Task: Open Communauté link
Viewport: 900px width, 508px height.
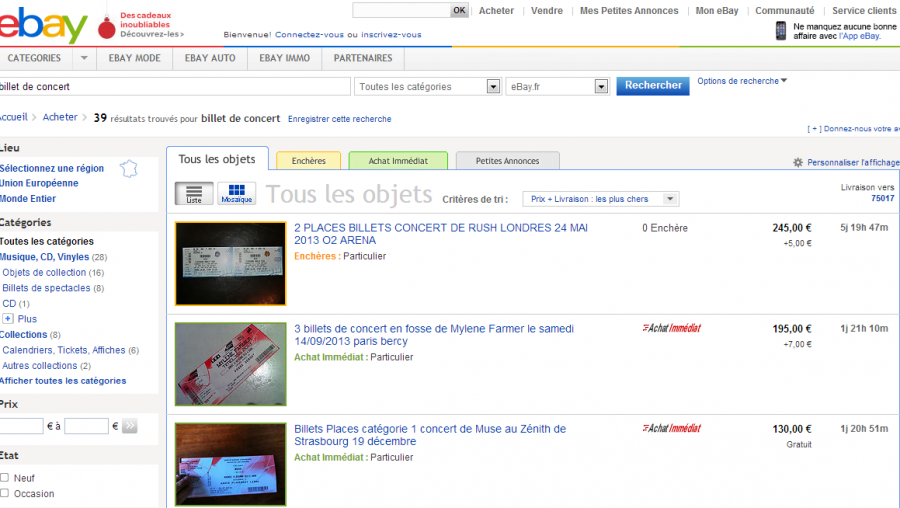Action: (x=785, y=10)
